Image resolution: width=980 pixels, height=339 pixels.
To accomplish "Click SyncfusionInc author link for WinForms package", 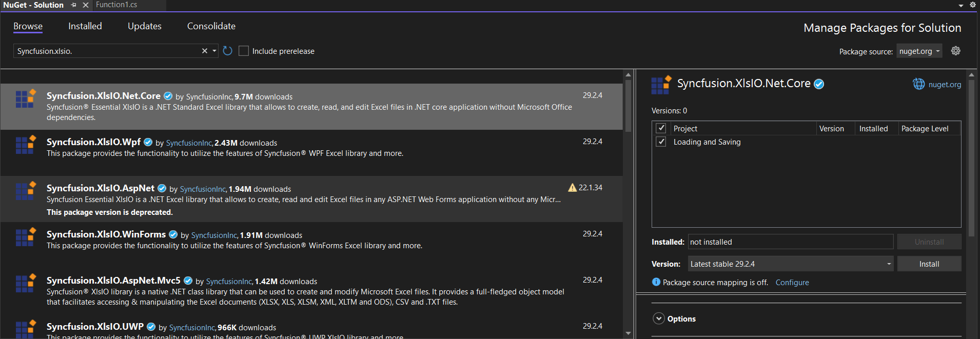I will (x=214, y=235).
